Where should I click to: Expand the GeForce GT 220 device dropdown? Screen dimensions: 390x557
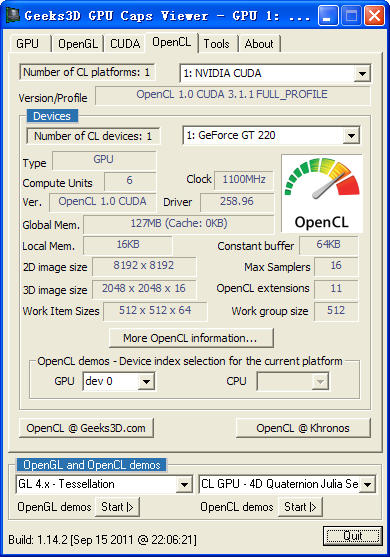[x=351, y=135]
